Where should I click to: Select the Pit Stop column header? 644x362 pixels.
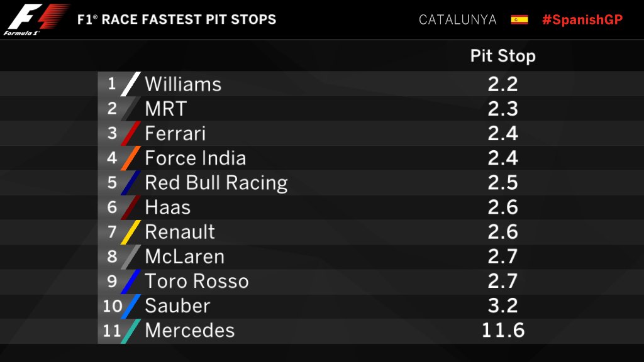coord(502,55)
